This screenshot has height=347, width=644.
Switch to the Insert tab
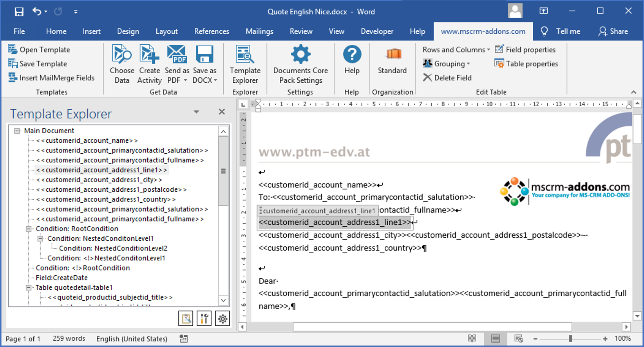pos(92,31)
